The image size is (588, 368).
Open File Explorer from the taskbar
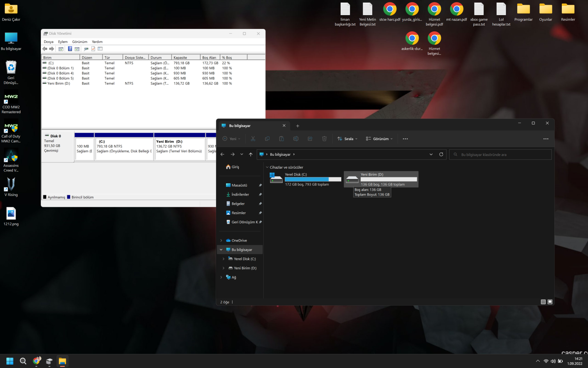pos(62,361)
